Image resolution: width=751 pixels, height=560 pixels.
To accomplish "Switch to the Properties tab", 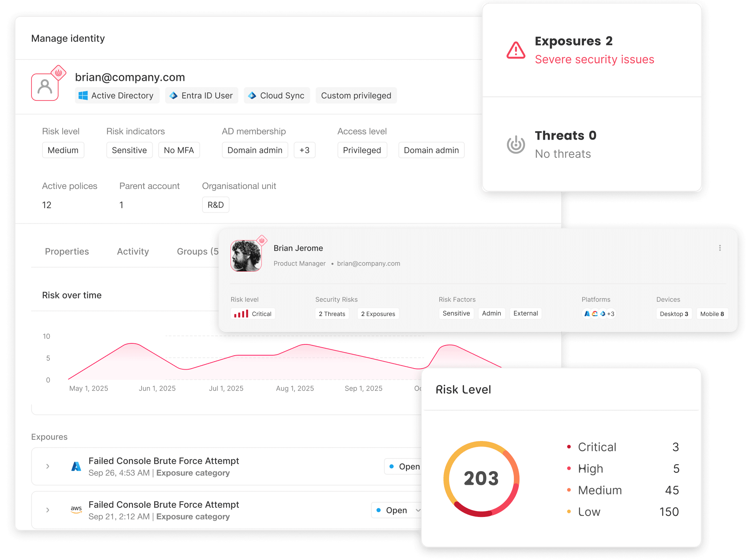I will point(67,251).
